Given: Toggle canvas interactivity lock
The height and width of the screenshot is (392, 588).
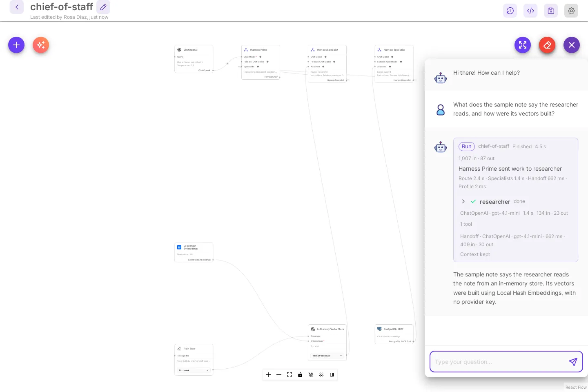Looking at the screenshot, I should pyautogui.click(x=300, y=375).
